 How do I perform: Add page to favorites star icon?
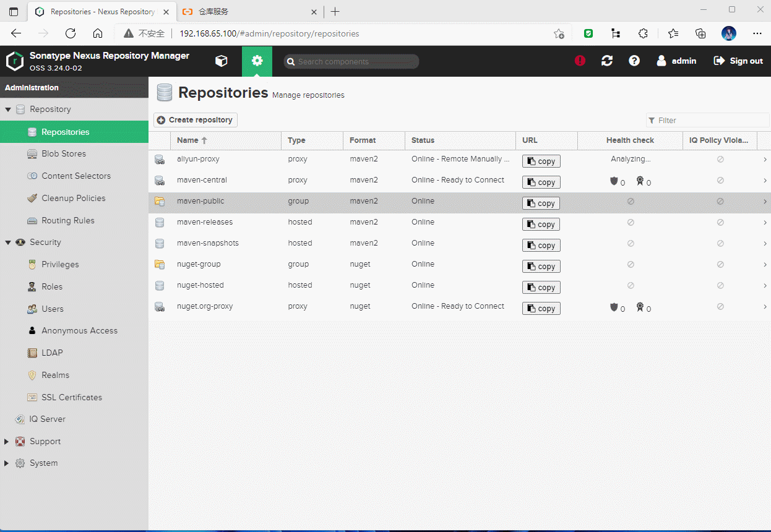click(559, 33)
